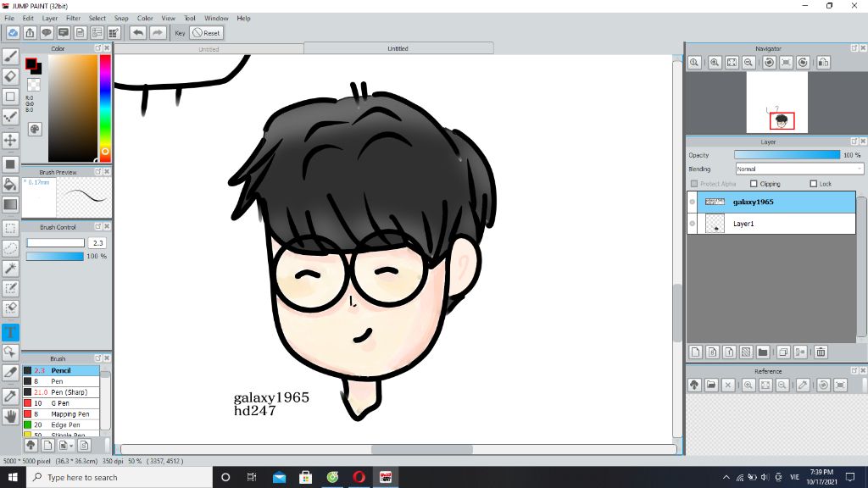The height and width of the screenshot is (488, 868).
Task: Select the Gradient tool
Action: pyautogui.click(x=10, y=204)
